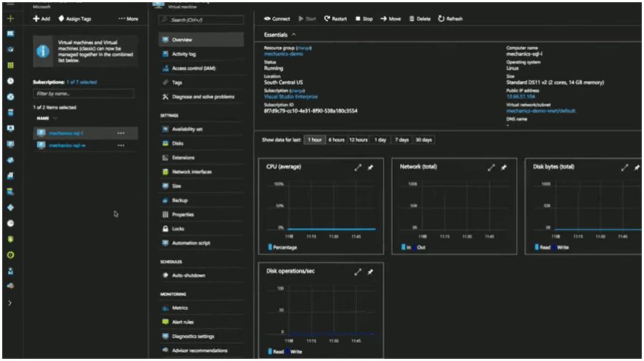Click the Backup icon
The image size is (644, 361).
click(166, 200)
